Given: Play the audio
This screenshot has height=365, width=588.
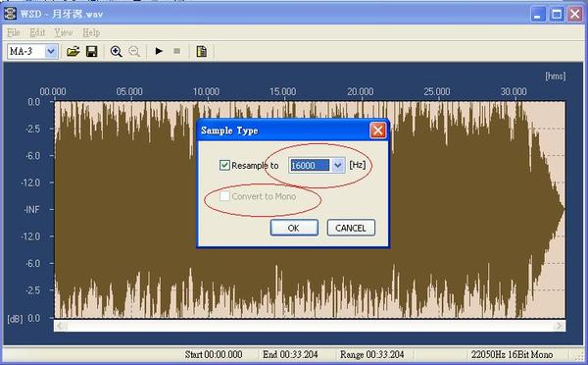Looking at the screenshot, I should coord(159,51).
